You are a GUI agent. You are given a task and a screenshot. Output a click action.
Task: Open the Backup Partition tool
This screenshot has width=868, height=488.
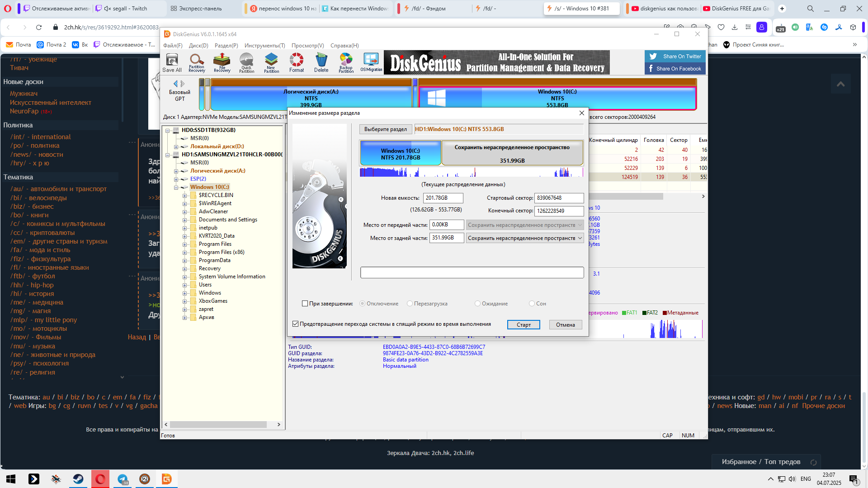tap(346, 62)
